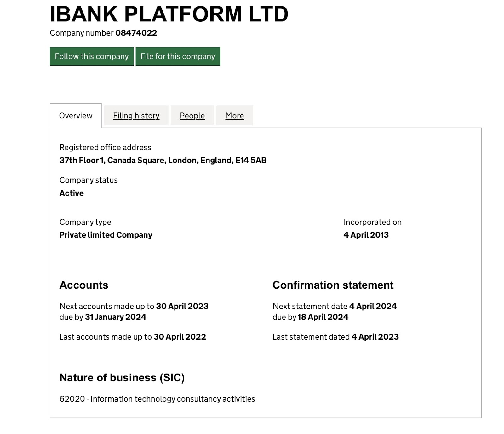Click File for this company button
The height and width of the screenshot is (434, 504).
click(x=178, y=56)
